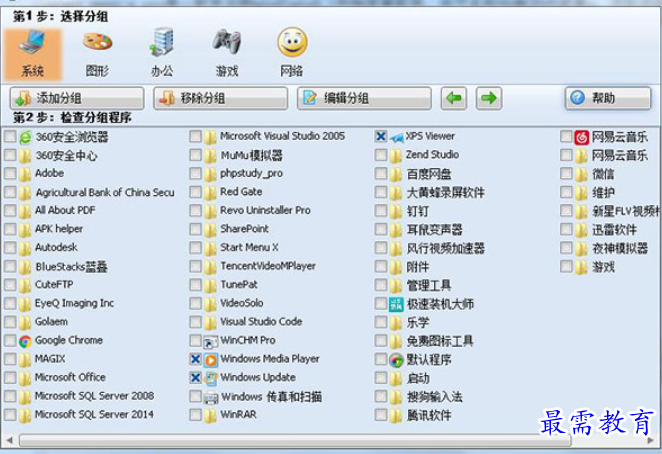Viewport: 662px width, 454px height.
Task: Click the 编辑分组 button
Action: tap(364, 98)
